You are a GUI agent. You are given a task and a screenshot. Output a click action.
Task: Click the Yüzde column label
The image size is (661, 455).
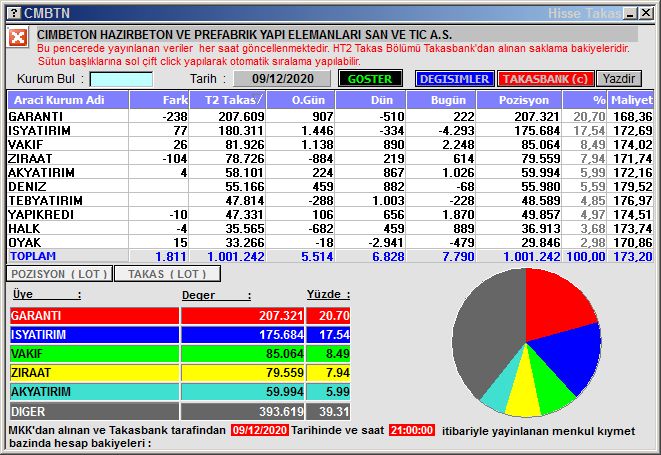328,294
